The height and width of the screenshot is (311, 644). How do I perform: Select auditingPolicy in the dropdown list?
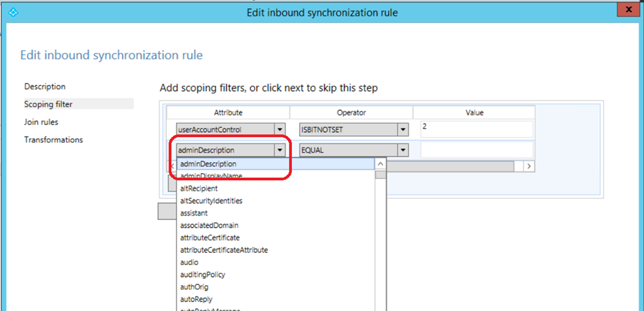pos(203,275)
